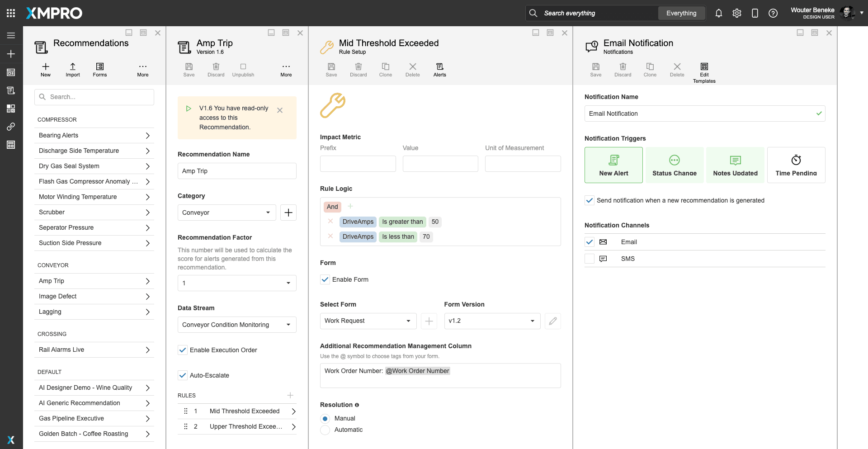This screenshot has height=449, width=868.
Task: Open the Category dropdown showing Conveyor
Action: click(226, 213)
